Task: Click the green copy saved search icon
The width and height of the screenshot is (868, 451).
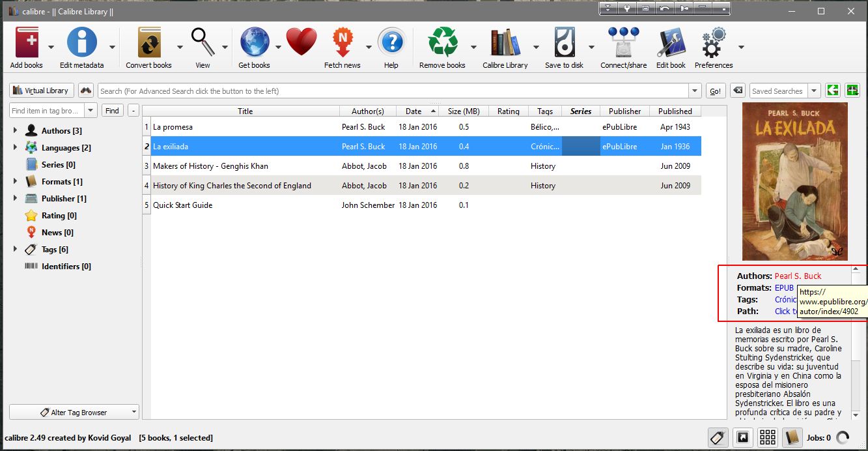Action: (x=832, y=91)
